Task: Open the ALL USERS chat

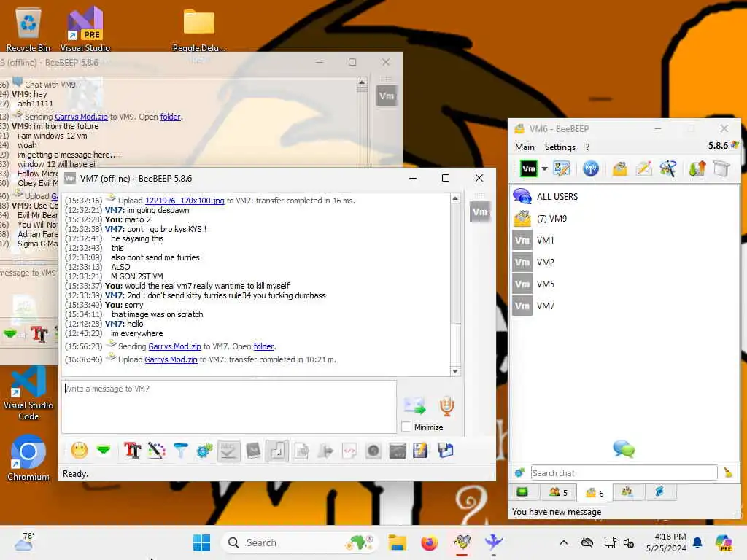Action: pos(625,196)
